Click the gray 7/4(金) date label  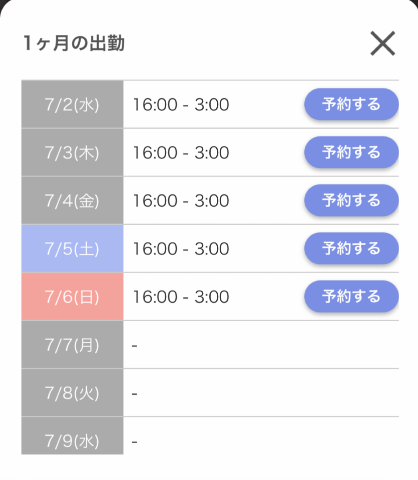click(72, 200)
